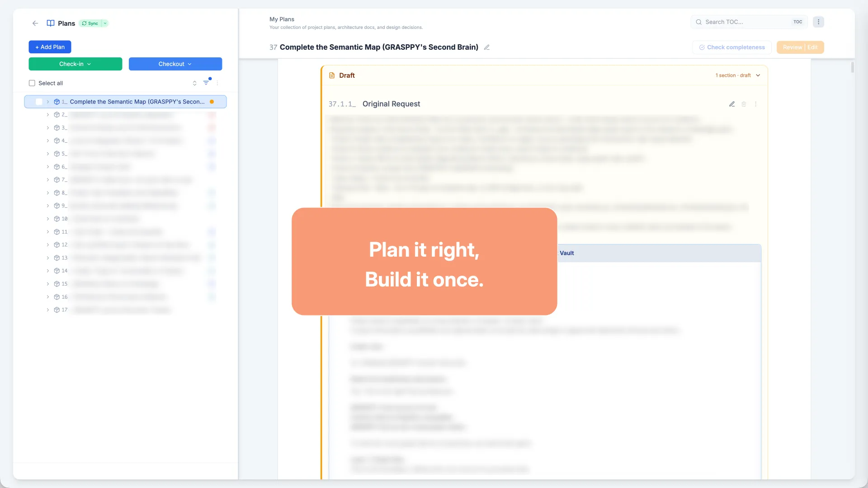Screen dimensions: 868x488
Task: Open header vertical dots menu
Action: (x=818, y=22)
